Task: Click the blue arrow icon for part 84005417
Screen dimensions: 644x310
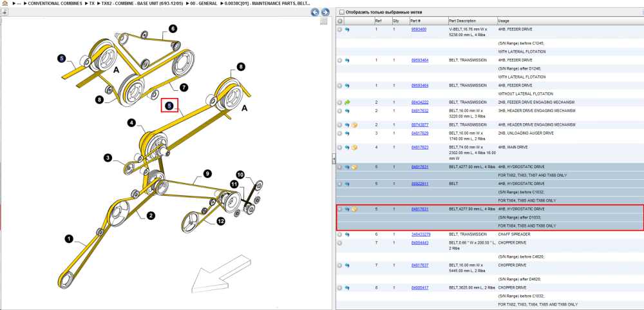Action: 347,288
